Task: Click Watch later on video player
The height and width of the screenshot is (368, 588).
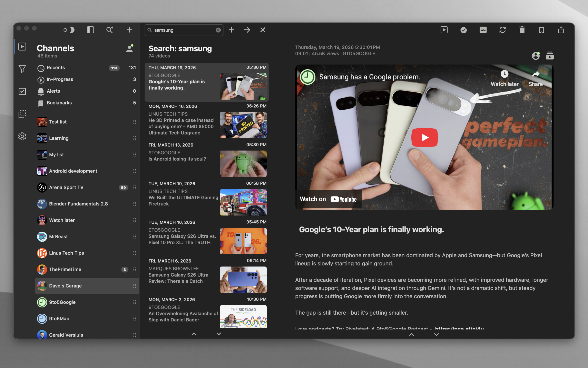Action: coord(504,78)
